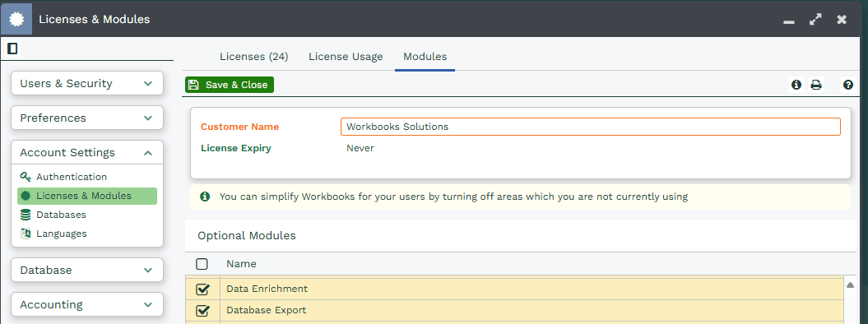The width and height of the screenshot is (868, 324).
Task: Uncheck the Database Export module checkbox
Action: [202, 310]
